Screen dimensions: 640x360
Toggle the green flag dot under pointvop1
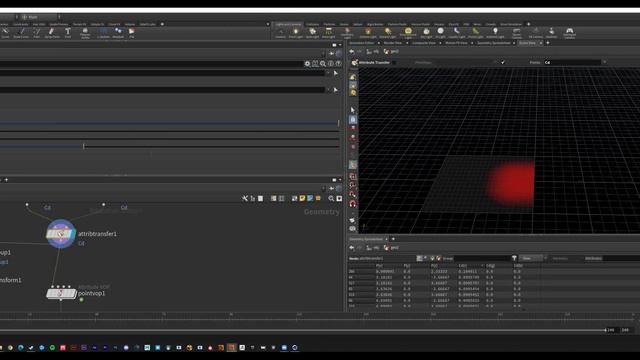[x=82, y=300]
